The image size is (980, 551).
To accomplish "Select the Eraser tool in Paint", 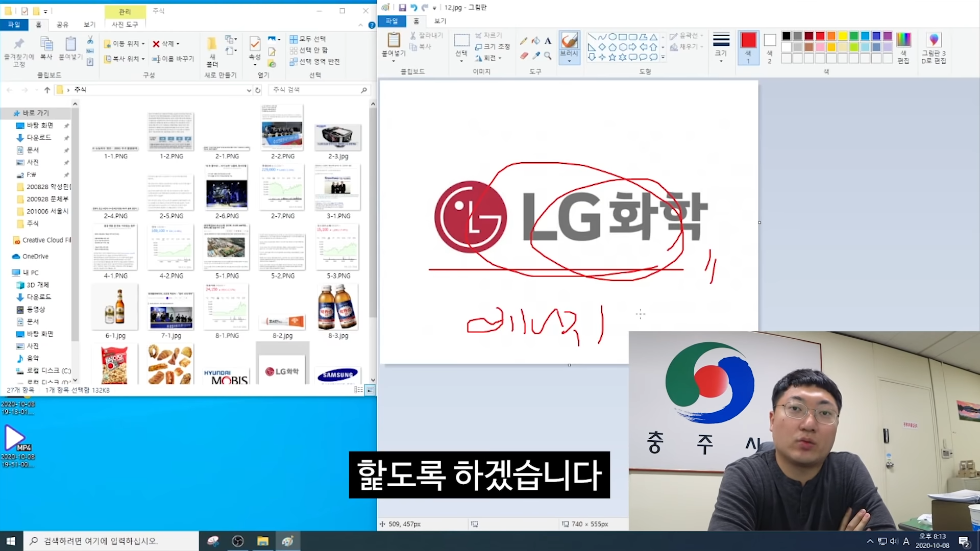I will [524, 56].
